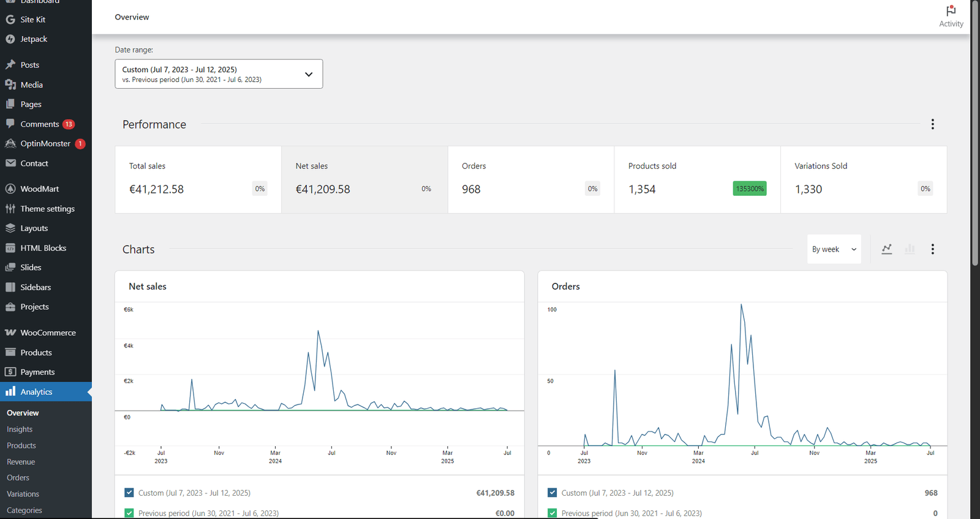Image resolution: width=980 pixels, height=519 pixels.
Task: Click the Charts section heading
Action: coord(138,249)
